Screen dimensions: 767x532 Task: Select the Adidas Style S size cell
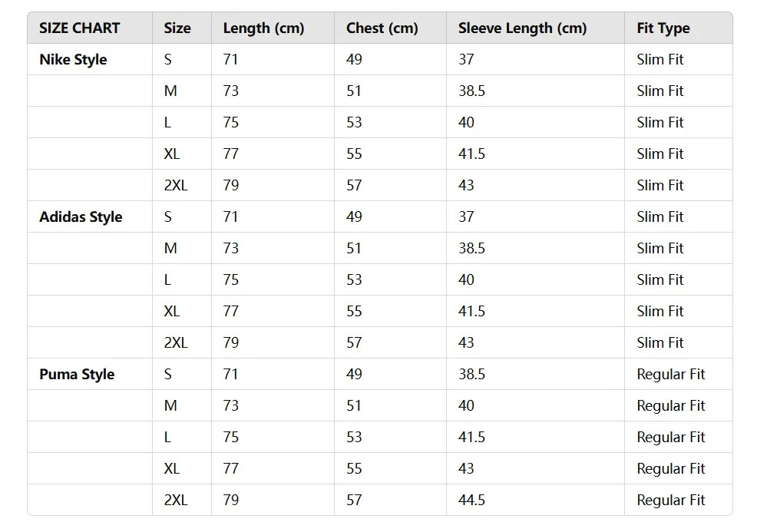167,217
